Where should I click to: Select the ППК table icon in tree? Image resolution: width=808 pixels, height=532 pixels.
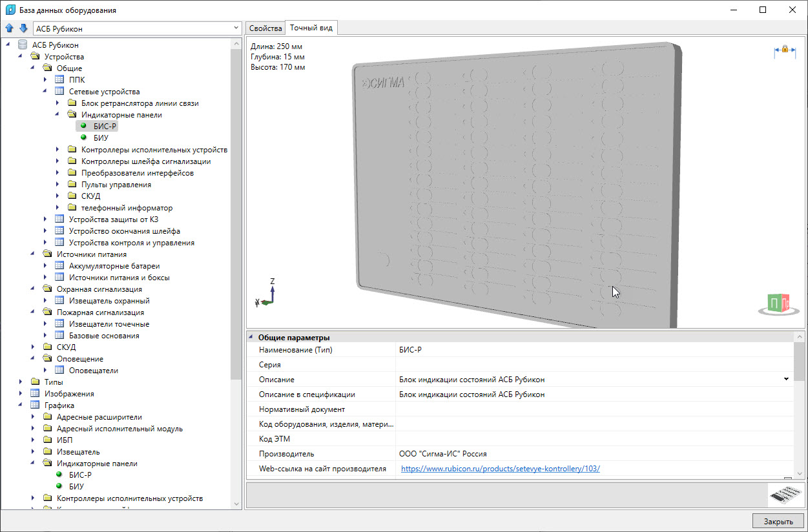pyautogui.click(x=59, y=80)
